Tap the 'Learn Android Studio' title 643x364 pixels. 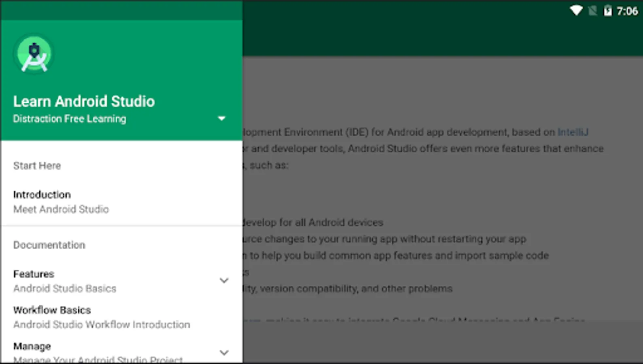coord(84,101)
